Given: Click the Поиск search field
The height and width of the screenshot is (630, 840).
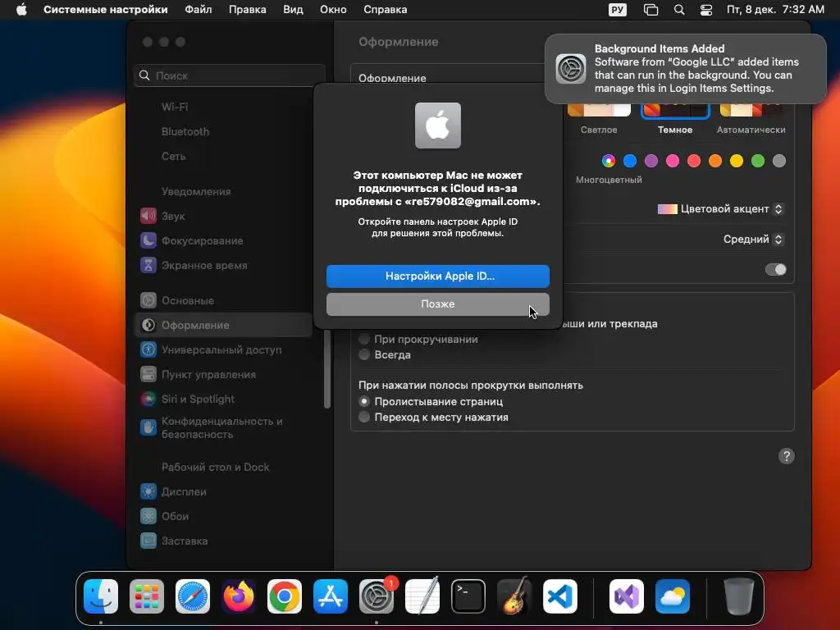Looking at the screenshot, I should click(x=230, y=75).
